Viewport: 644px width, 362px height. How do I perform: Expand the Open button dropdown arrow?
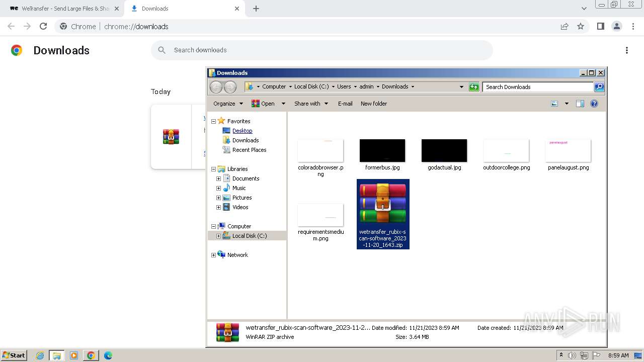tap(283, 104)
